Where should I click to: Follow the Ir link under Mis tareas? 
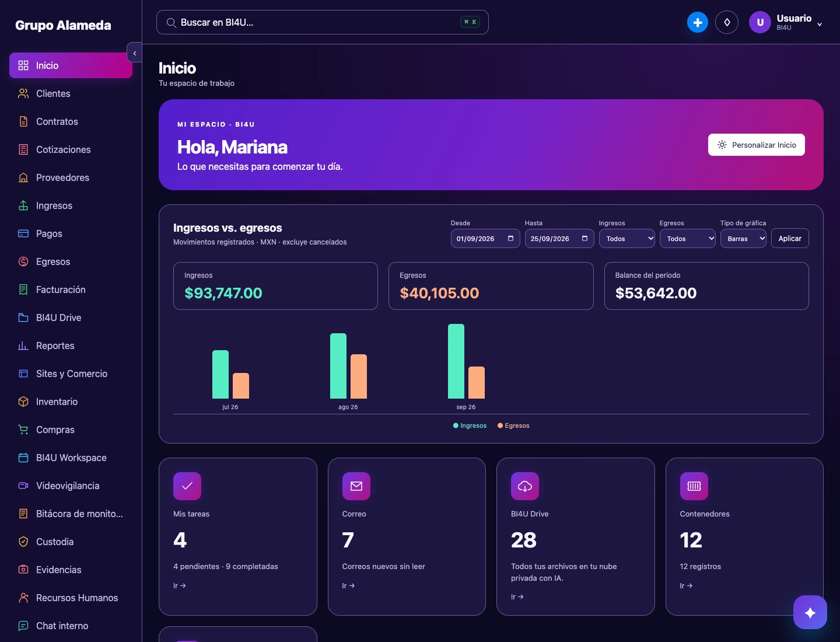[180, 585]
